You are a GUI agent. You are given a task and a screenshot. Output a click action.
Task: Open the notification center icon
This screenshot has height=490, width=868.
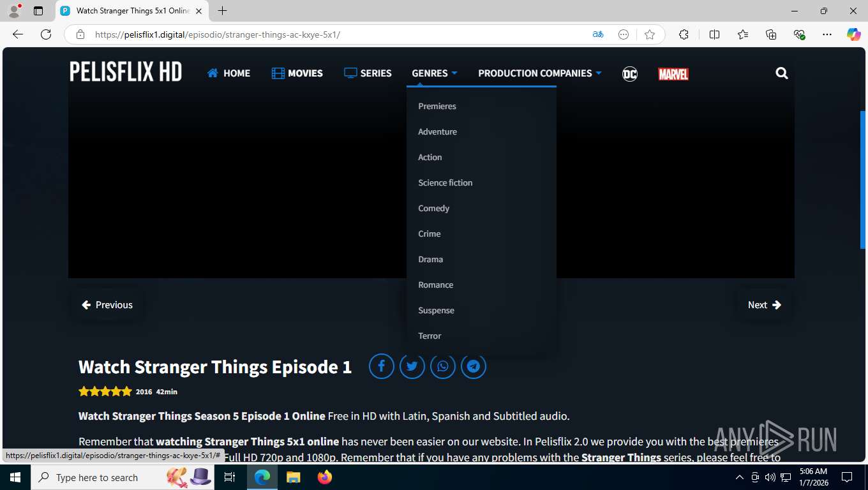847,477
